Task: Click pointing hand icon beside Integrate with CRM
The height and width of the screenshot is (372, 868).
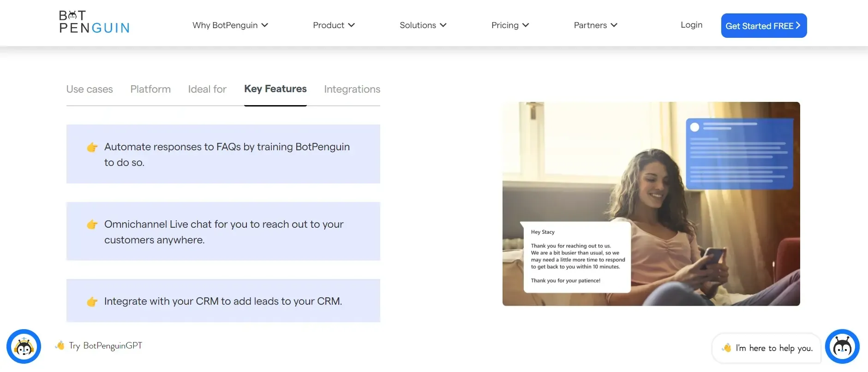Action: (92, 301)
